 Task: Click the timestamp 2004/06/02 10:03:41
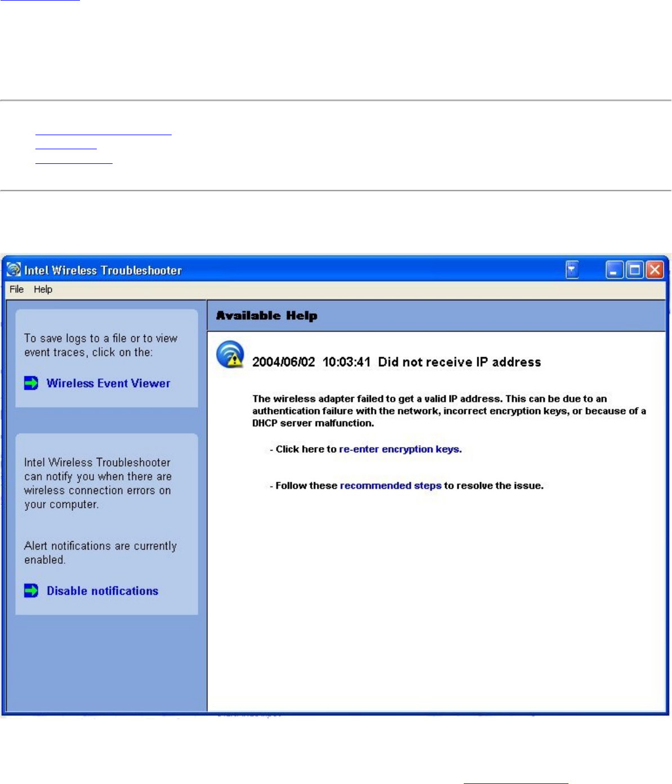coord(311,362)
